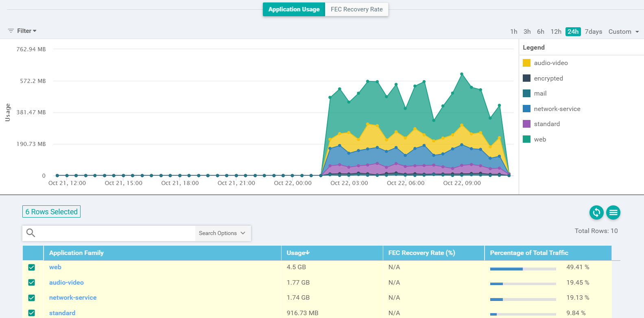Screen dimensions: 644x318
Task: Click the encrypted legend label
Action: [x=548, y=78]
